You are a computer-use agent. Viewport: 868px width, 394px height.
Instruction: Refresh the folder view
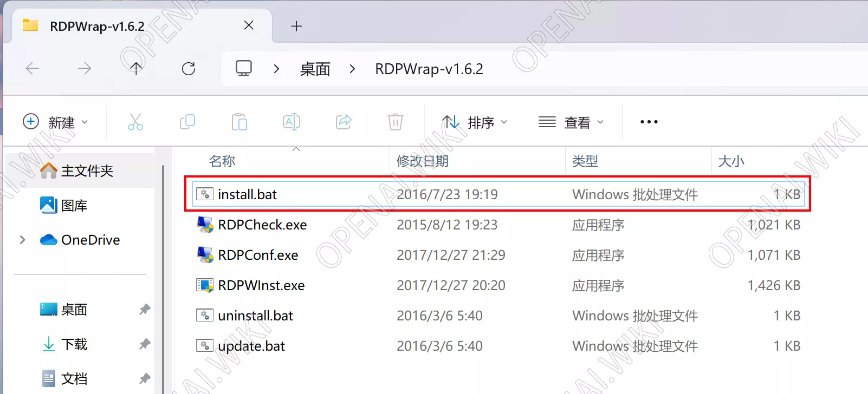point(189,69)
